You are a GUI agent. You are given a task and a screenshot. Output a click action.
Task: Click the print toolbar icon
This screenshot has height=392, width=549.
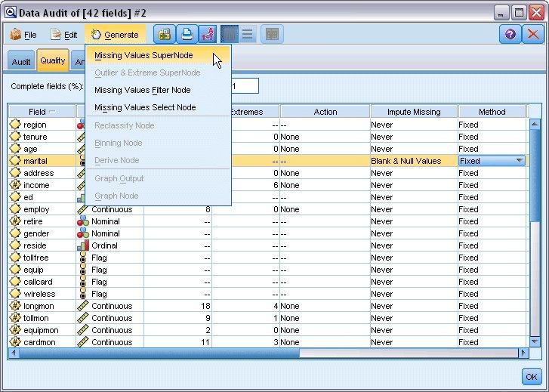point(187,34)
